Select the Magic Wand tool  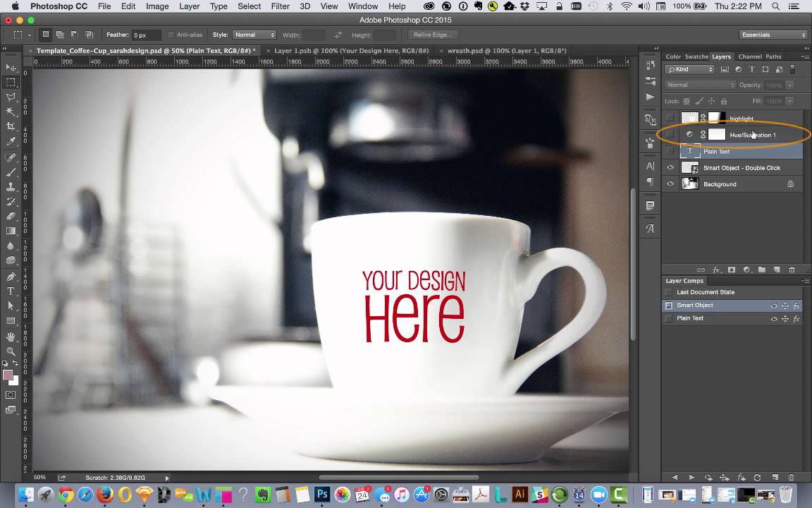[x=11, y=111]
